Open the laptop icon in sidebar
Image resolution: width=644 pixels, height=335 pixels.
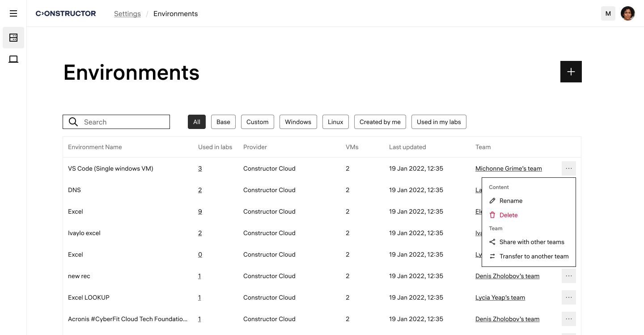tap(13, 59)
